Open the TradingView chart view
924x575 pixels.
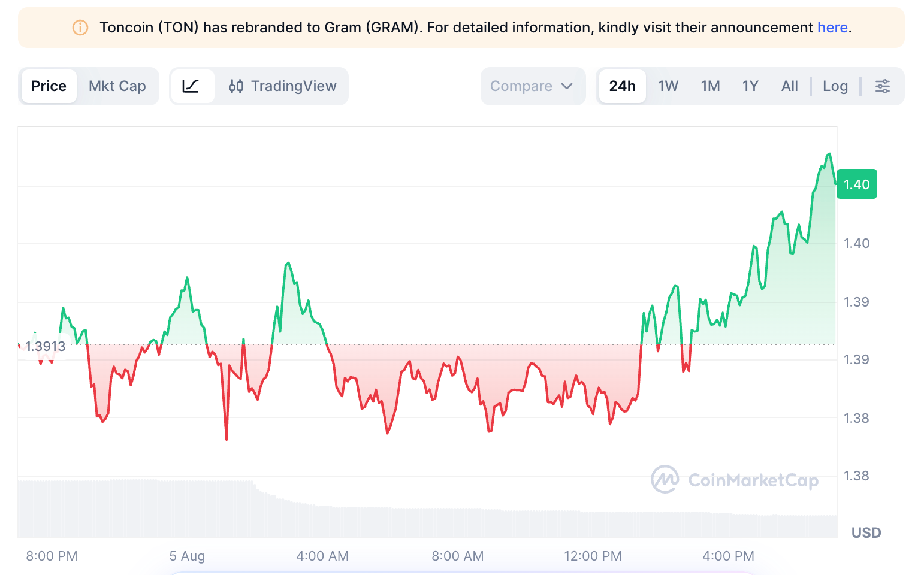pyautogui.click(x=282, y=86)
